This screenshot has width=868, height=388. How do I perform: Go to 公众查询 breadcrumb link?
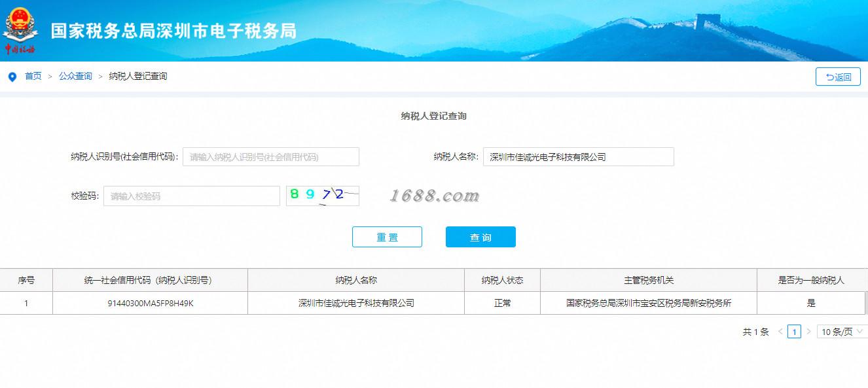point(75,77)
